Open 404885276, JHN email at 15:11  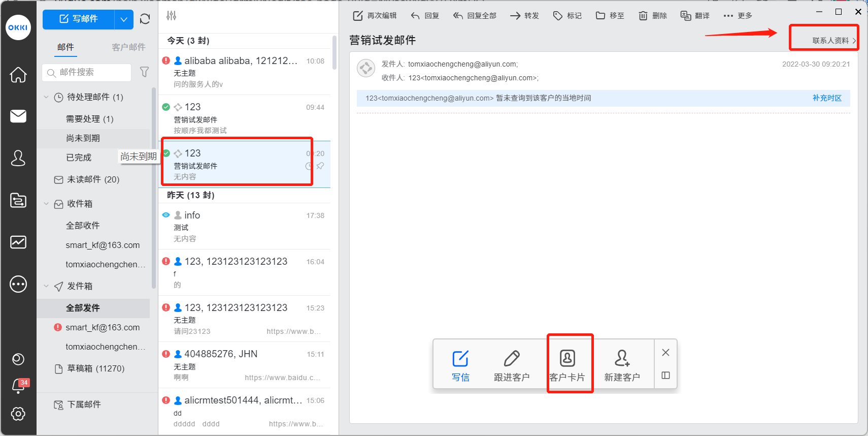point(245,365)
